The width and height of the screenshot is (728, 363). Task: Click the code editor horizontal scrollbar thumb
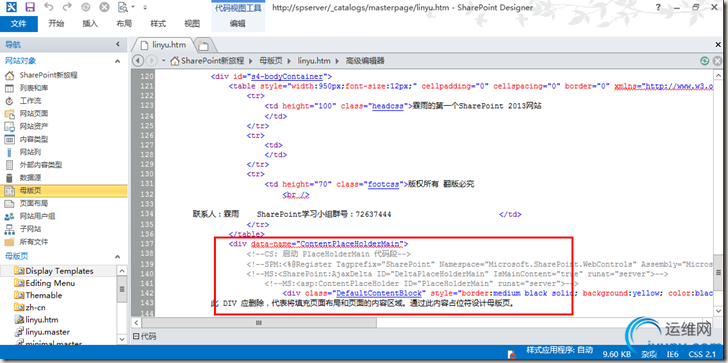tap(258, 322)
